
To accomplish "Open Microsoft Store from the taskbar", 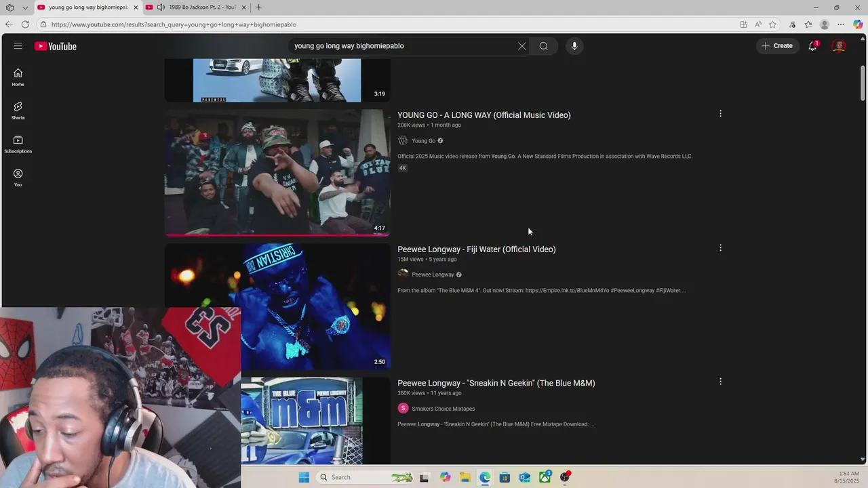I will coord(505,477).
